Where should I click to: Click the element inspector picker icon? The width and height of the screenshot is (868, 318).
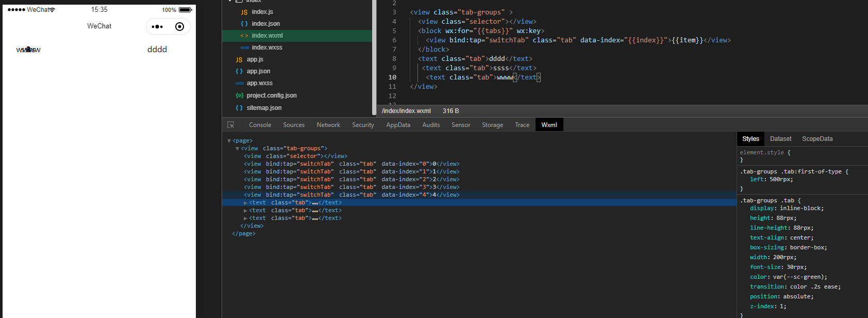(231, 125)
